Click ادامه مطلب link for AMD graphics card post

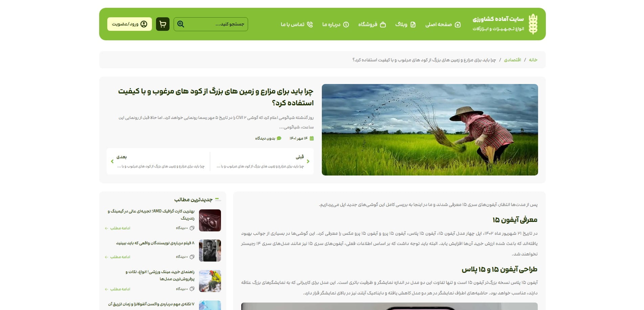(118, 228)
